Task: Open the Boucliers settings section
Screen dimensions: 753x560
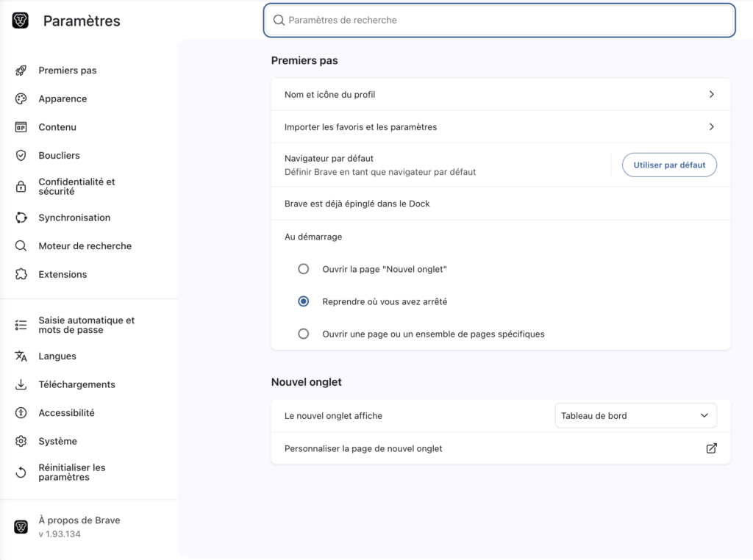Action: point(59,156)
